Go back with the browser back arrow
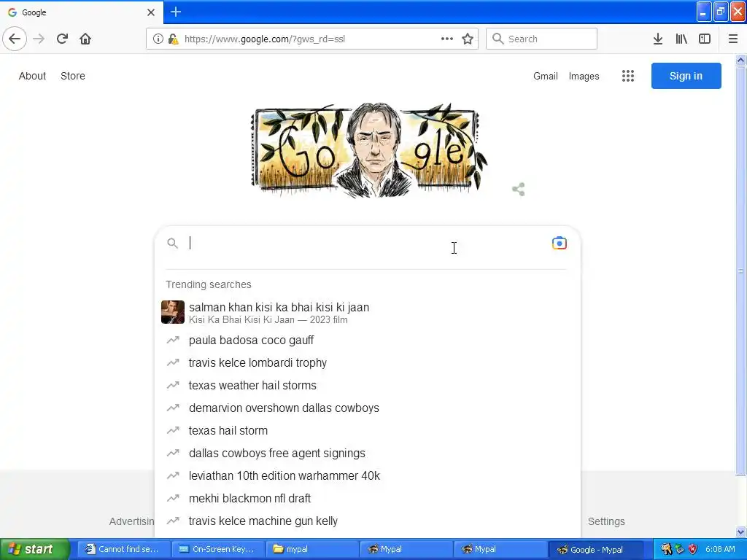The height and width of the screenshot is (560, 747). click(x=15, y=39)
